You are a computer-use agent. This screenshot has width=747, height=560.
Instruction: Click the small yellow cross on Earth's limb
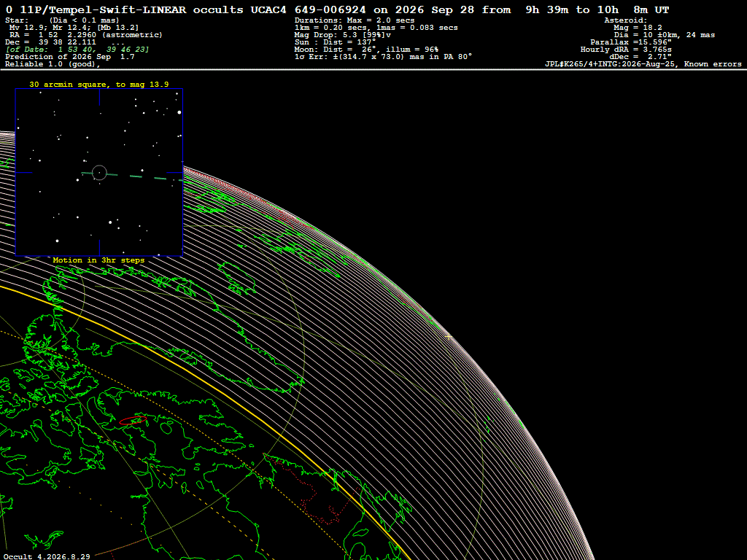(449, 337)
